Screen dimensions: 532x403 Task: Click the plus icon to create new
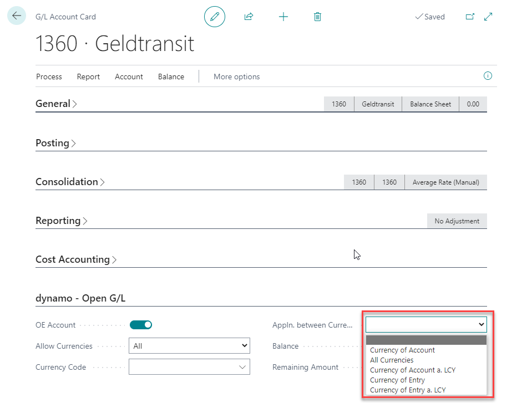click(x=283, y=17)
